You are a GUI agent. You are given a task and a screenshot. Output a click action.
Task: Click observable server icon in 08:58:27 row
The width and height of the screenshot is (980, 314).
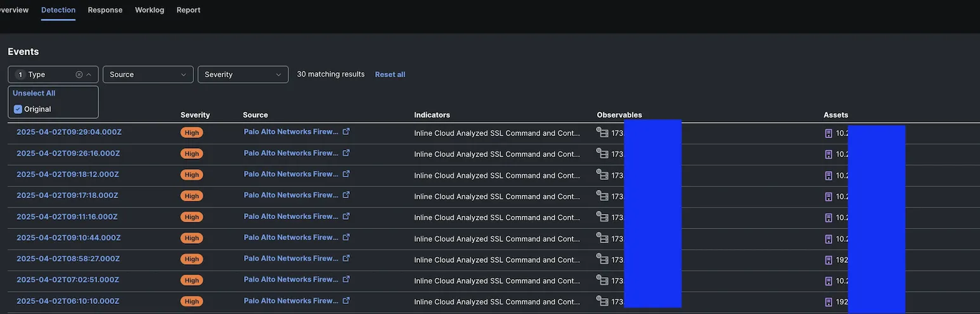tap(602, 259)
